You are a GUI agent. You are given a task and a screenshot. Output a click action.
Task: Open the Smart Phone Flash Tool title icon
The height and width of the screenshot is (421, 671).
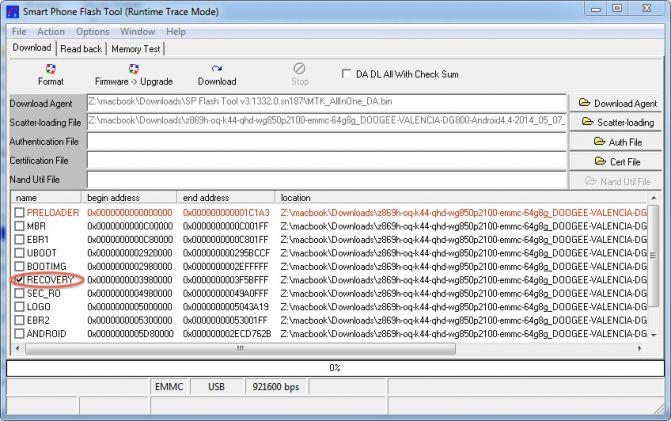[x=12, y=12]
